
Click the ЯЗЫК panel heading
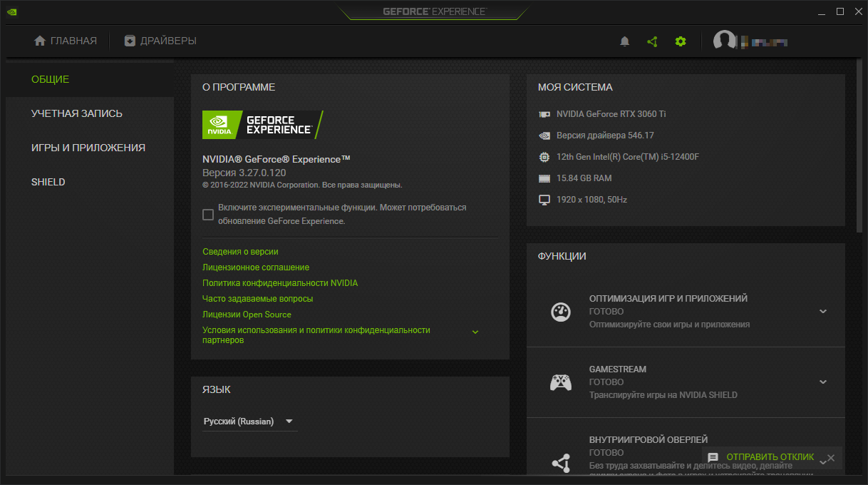pos(217,389)
